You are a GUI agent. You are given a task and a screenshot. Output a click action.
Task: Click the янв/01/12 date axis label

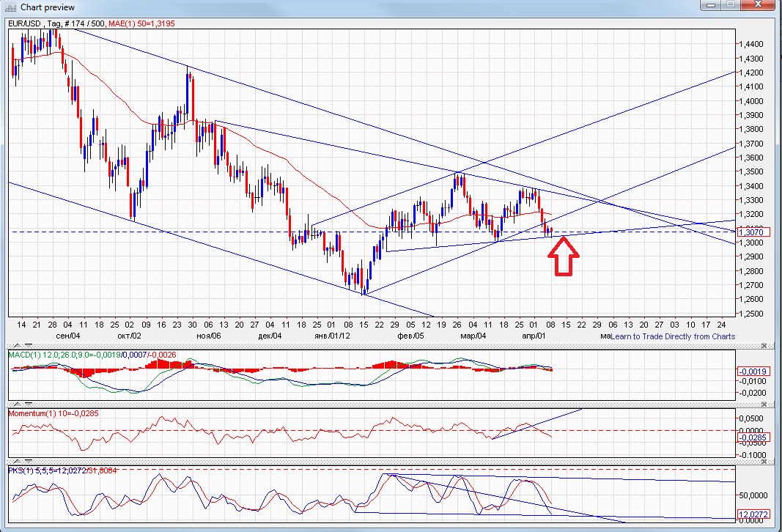332,336
